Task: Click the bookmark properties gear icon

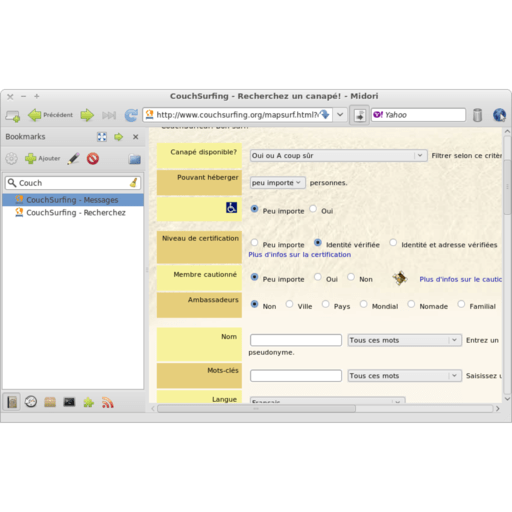Action: pyautogui.click(x=11, y=159)
